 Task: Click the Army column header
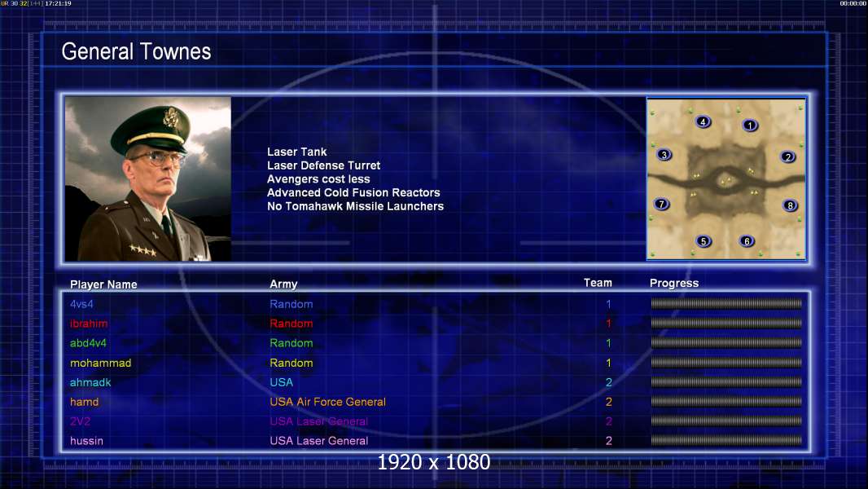(x=283, y=284)
